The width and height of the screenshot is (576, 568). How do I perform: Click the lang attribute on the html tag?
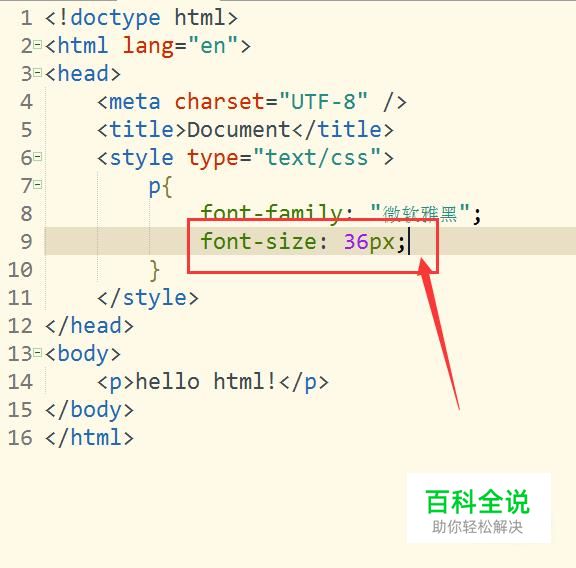(148, 46)
